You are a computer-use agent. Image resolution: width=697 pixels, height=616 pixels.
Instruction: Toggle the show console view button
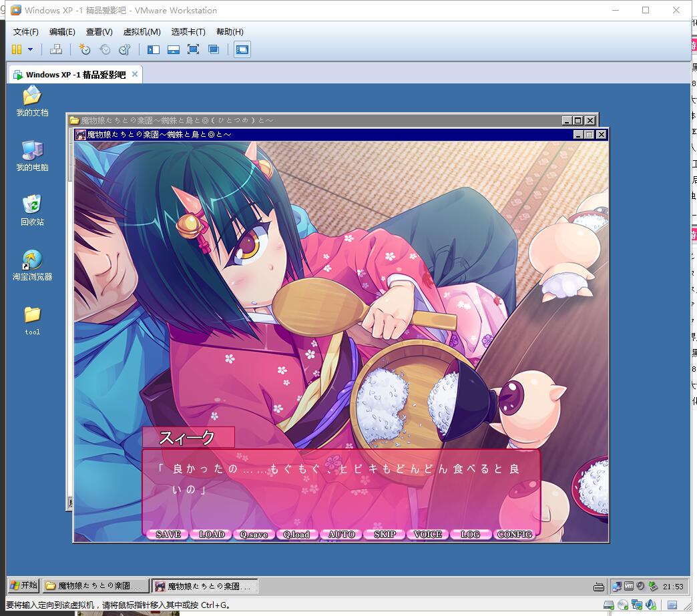242,49
